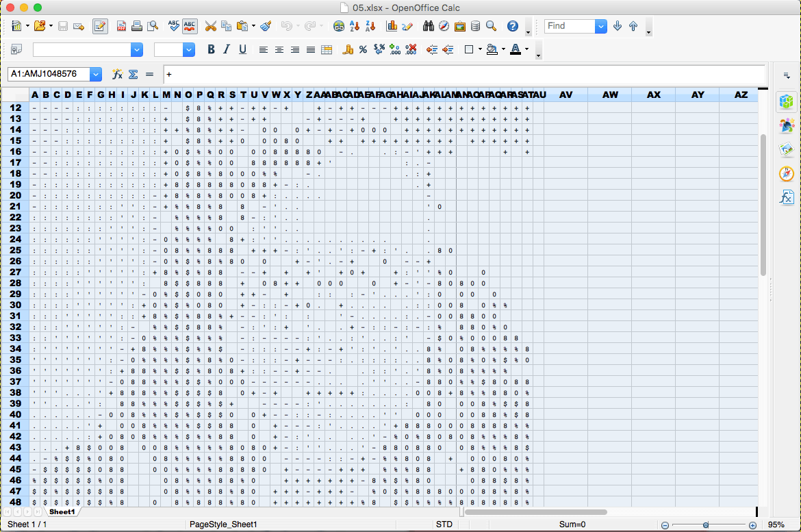Click the Sum sigma icon
Viewport: 801px width, 532px height.
coord(133,74)
